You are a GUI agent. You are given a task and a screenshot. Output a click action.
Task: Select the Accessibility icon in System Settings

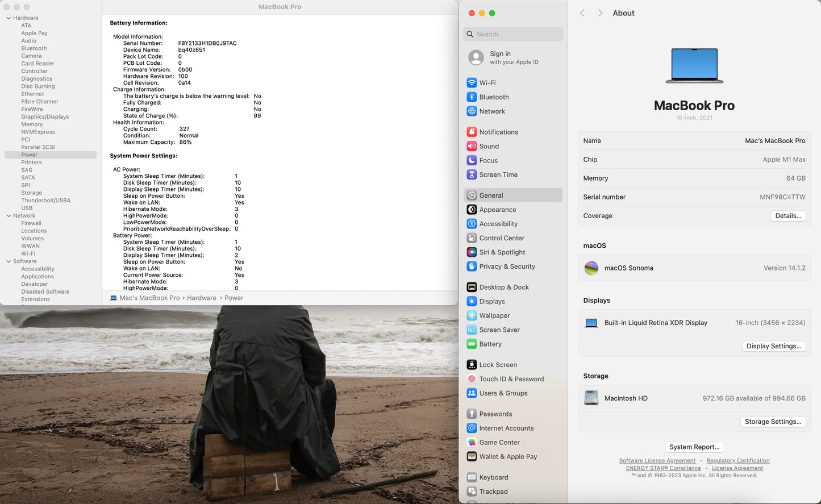[472, 224]
